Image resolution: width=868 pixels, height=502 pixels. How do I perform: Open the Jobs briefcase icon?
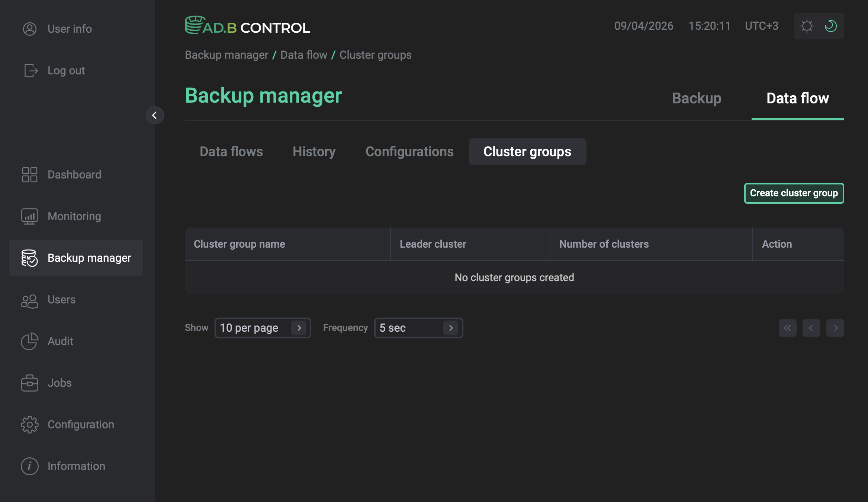pyautogui.click(x=30, y=383)
